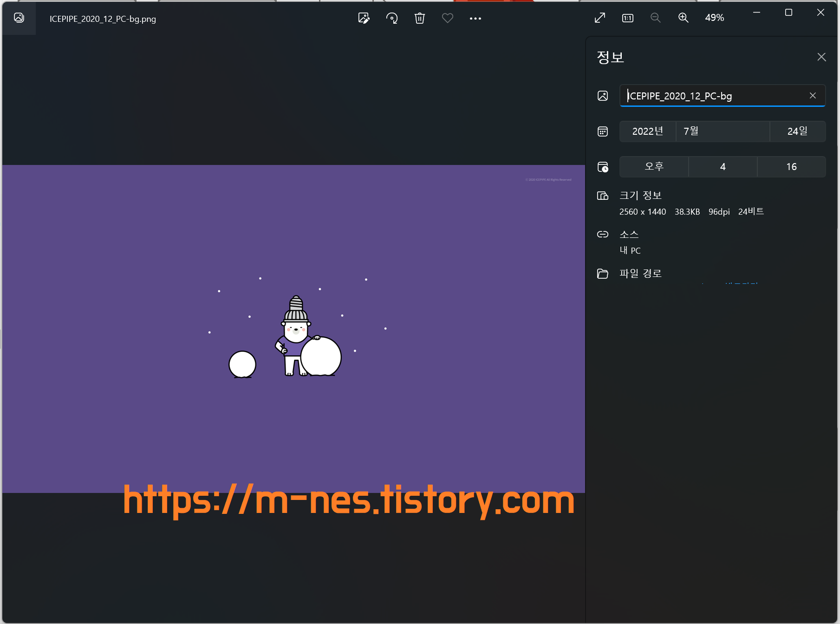Delete the image using the trash icon
840x624 pixels.
tap(420, 18)
